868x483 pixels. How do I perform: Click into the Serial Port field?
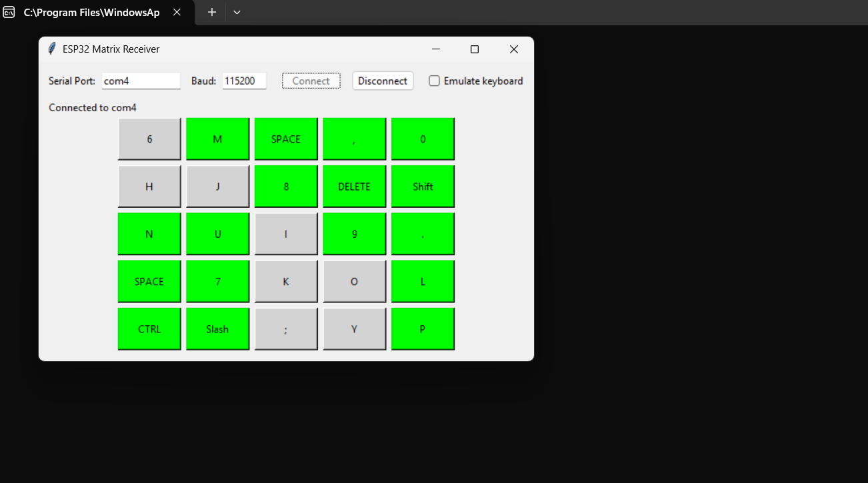click(x=141, y=81)
